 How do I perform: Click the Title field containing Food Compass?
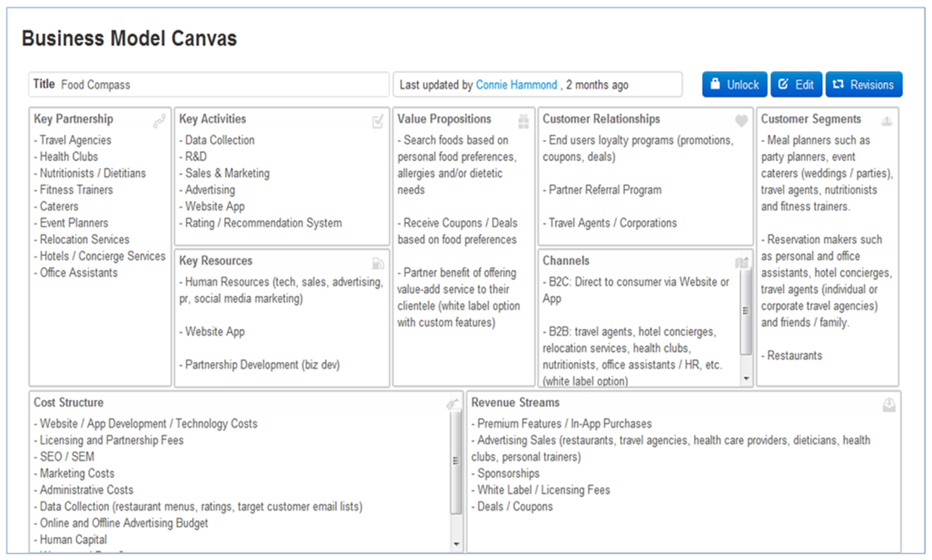209,85
